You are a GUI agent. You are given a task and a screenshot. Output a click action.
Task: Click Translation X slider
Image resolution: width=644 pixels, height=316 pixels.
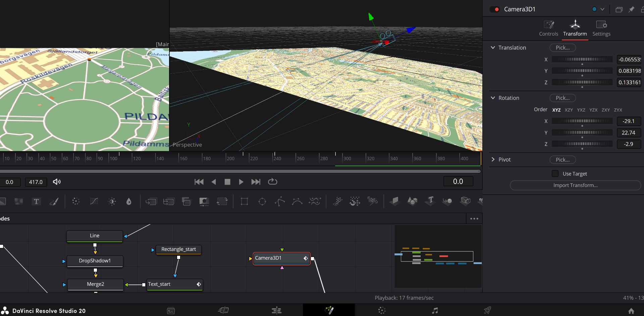(x=582, y=59)
